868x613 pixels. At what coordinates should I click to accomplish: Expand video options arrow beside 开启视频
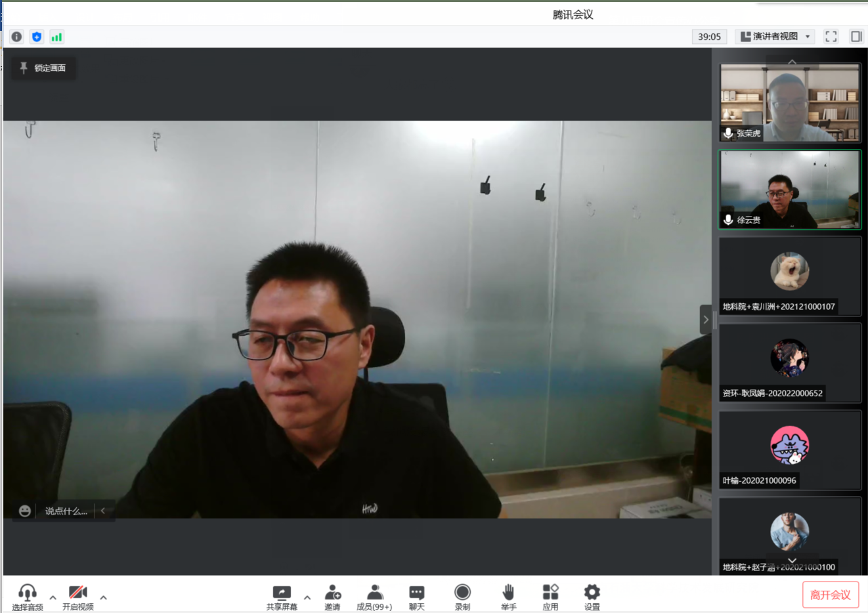tap(103, 597)
